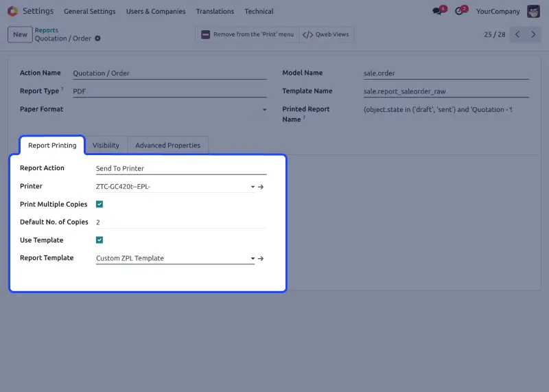Click the Model Name field
Viewport: 549px width, 392px height.
point(446,73)
